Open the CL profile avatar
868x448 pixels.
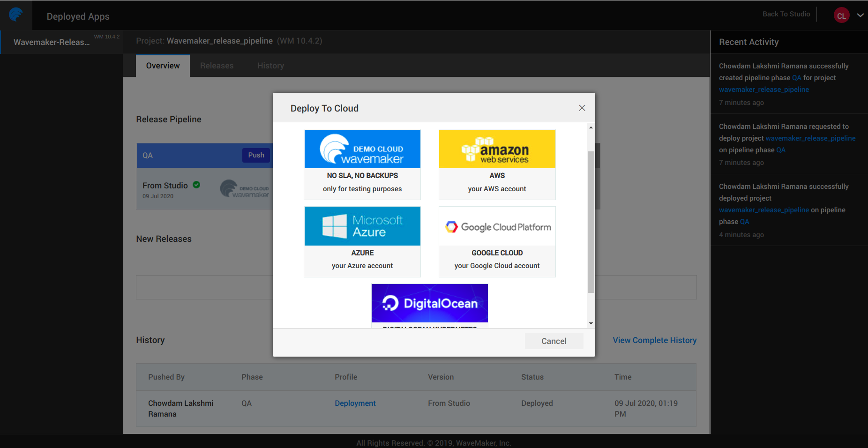(x=841, y=15)
